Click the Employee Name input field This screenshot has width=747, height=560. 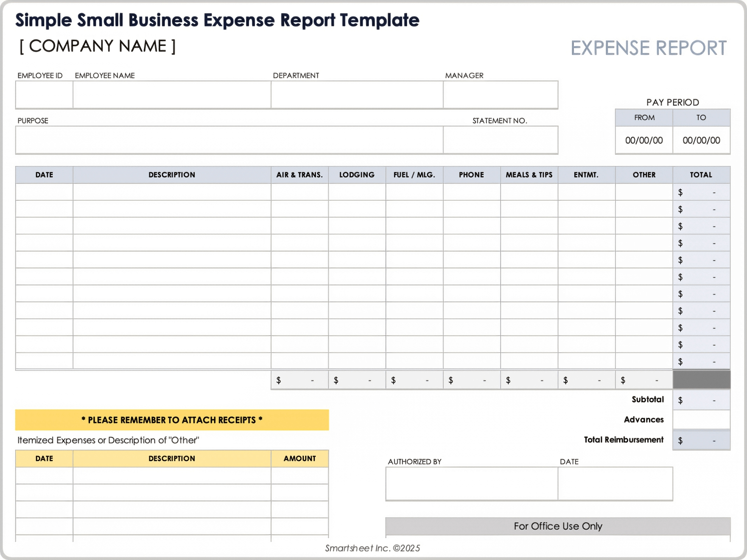click(x=171, y=94)
